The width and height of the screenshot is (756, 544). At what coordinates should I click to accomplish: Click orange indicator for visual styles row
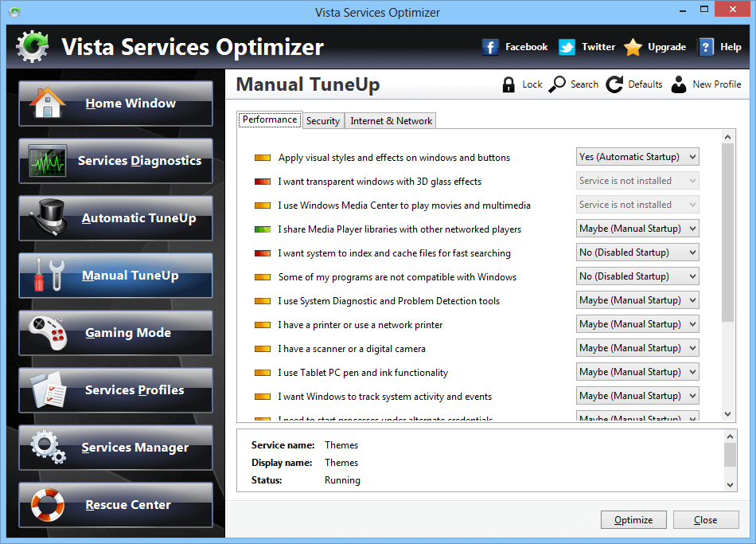[x=263, y=158]
